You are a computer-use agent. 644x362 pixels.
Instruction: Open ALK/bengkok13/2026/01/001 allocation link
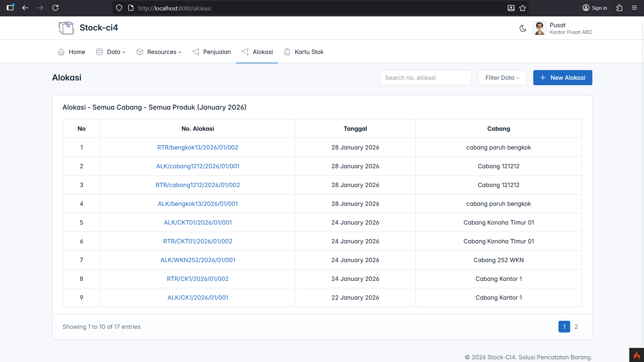(x=198, y=204)
